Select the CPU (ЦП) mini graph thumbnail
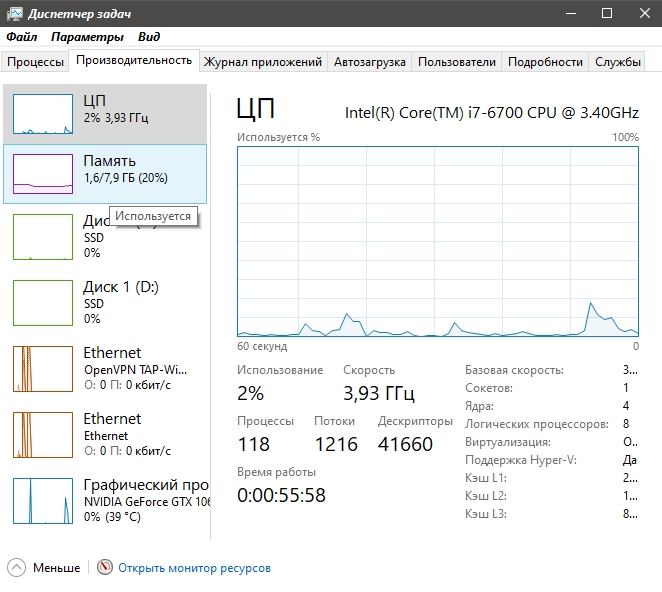 [42, 114]
